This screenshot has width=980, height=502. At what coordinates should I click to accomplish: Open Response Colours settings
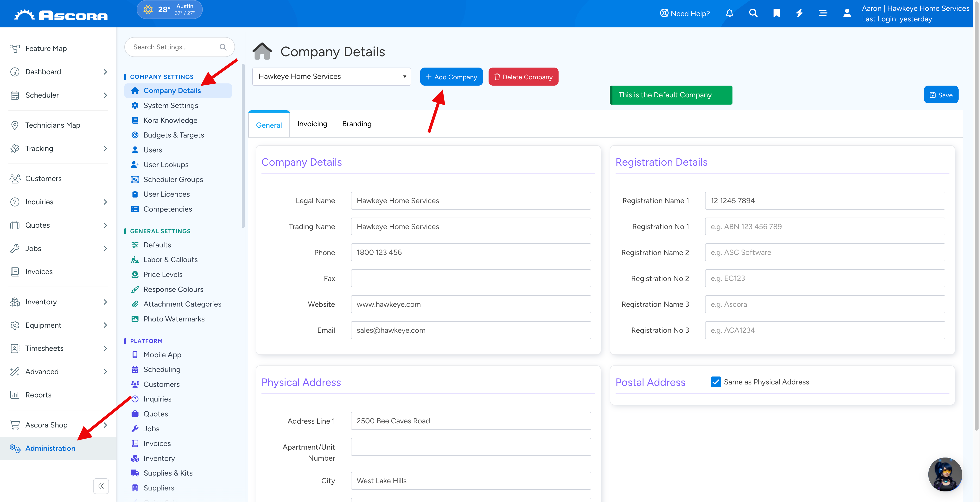[173, 289]
